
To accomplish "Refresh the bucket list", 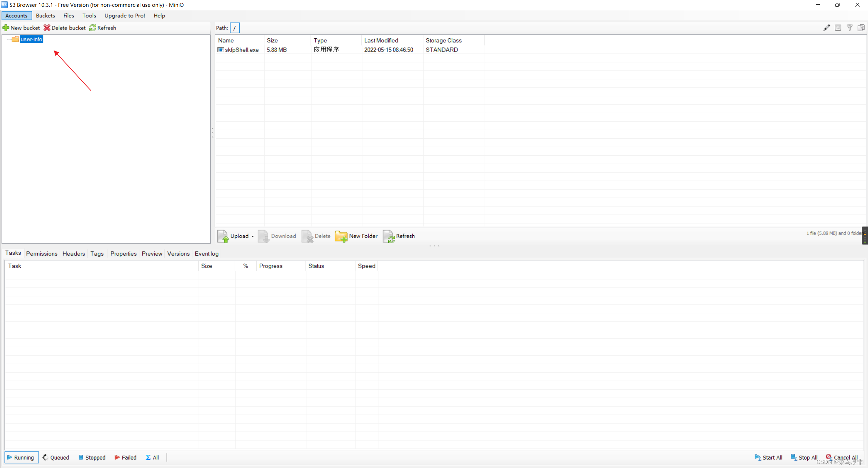I will (x=102, y=28).
